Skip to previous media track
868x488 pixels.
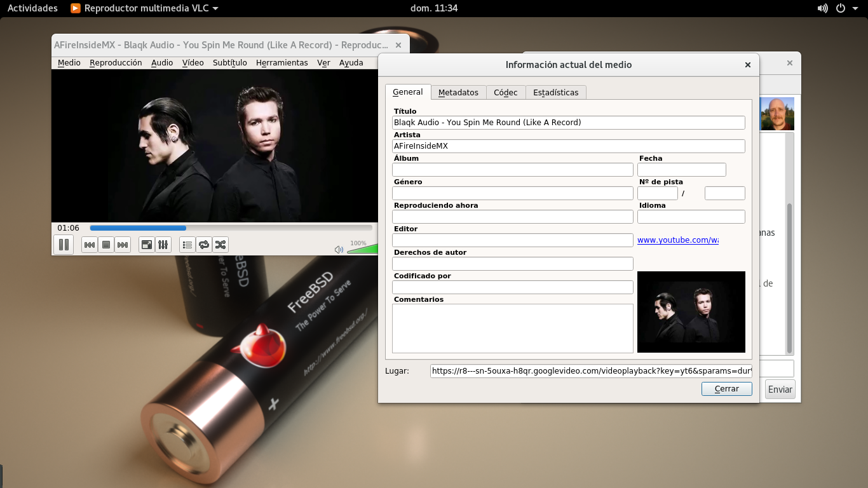[90, 245]
